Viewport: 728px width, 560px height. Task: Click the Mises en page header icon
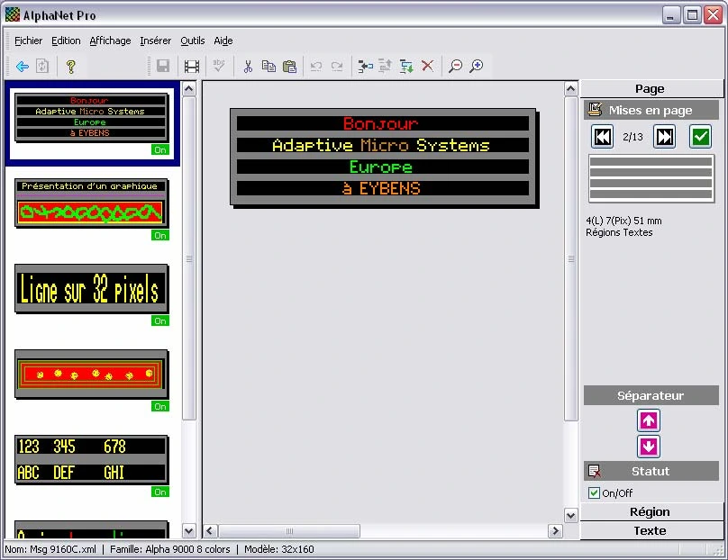click(x=595, y=110)
